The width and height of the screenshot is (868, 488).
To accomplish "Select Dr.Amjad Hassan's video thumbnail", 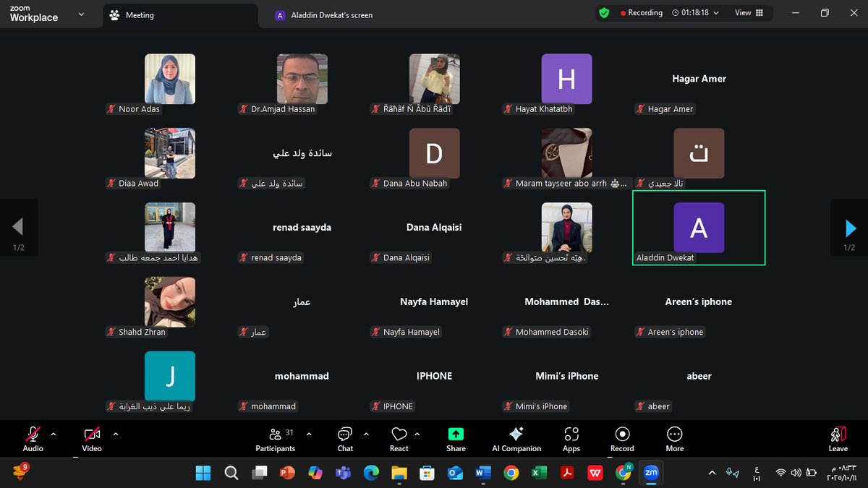I will [x=302, y=79].
